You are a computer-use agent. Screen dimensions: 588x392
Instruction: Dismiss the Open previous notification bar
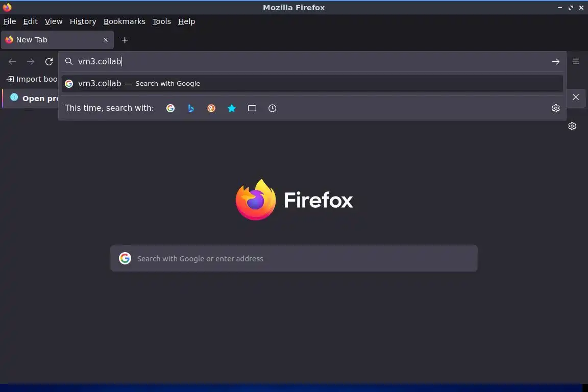point(576,97)
